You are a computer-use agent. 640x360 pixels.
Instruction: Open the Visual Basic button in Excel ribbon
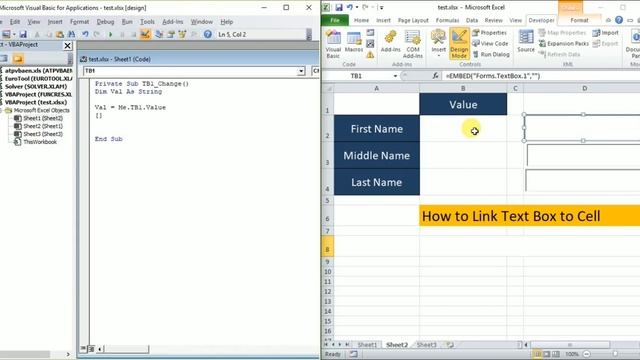coord(333,44)
